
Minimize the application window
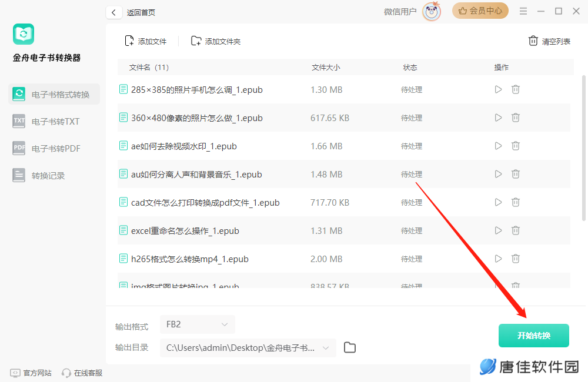click(541, 11)
